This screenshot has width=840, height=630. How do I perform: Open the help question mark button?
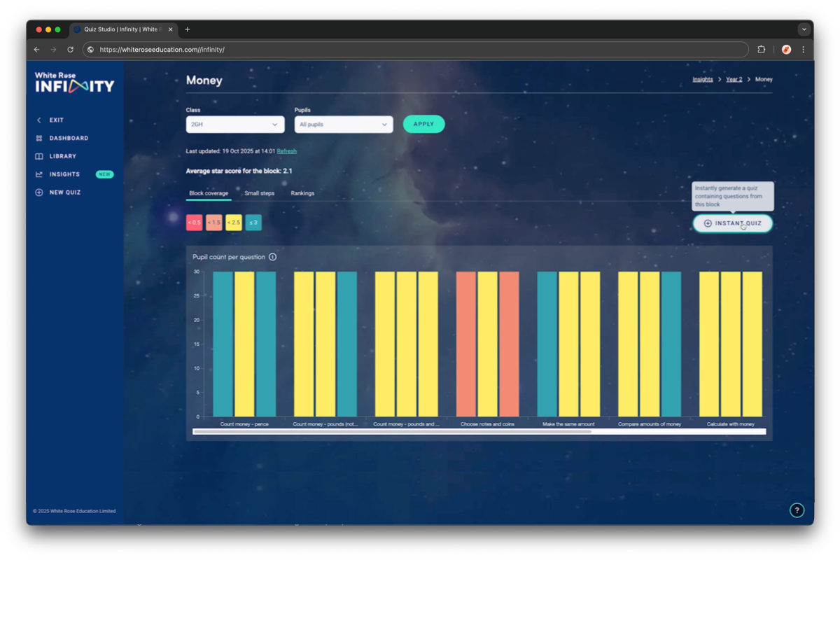tap(797, 510)
